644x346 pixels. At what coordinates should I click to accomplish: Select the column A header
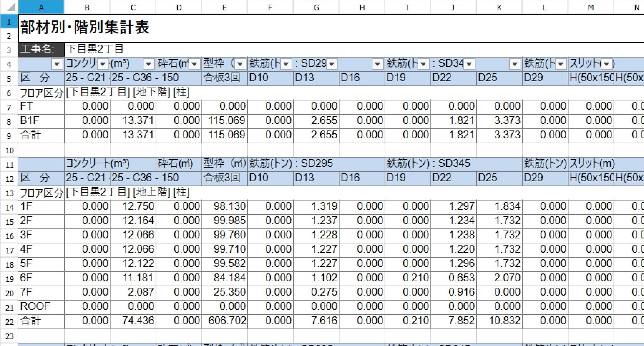click(x=41, y=7)
